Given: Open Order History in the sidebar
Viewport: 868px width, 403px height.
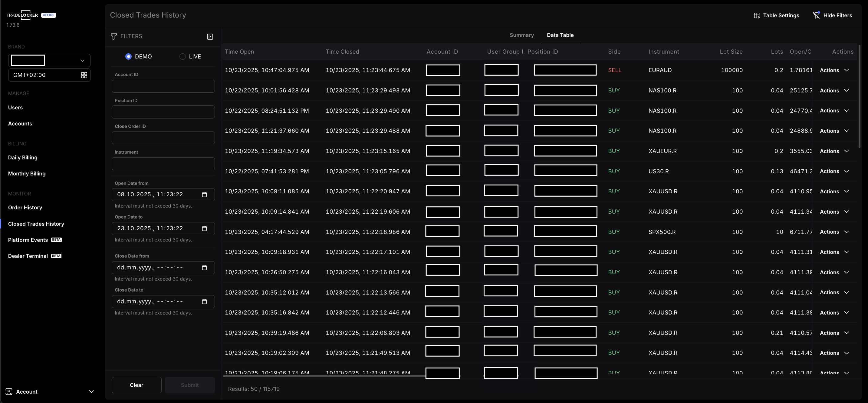Looking at the screenshot, I should pos(25,208).
